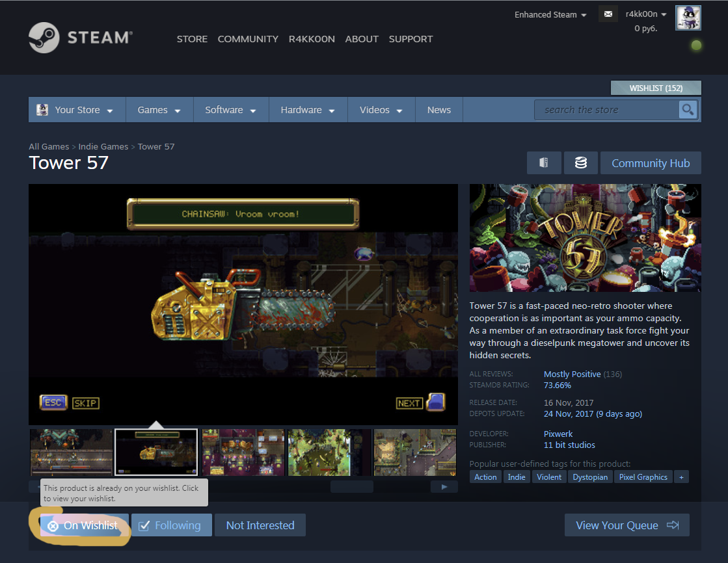This screenshot has height=563, width=728.
Task: Click the queue arrow icon
Action: click(x=673, y=525)
